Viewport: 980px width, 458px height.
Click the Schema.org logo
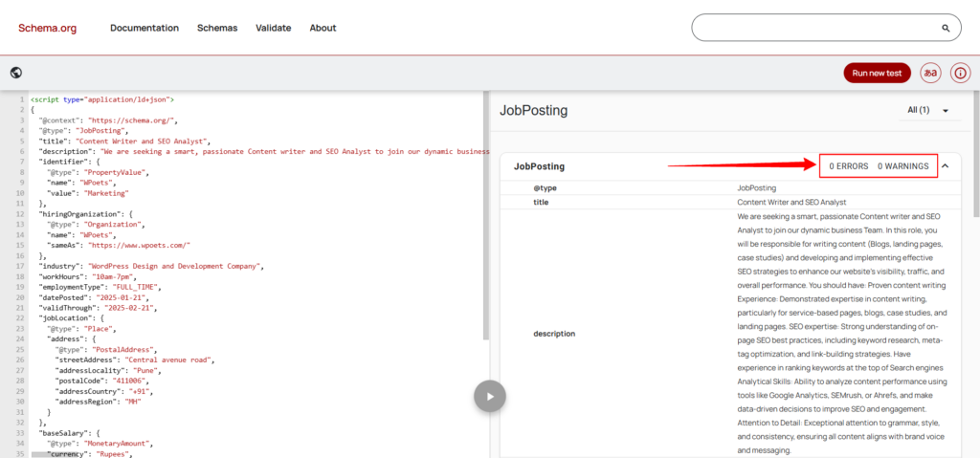point(48,28)
